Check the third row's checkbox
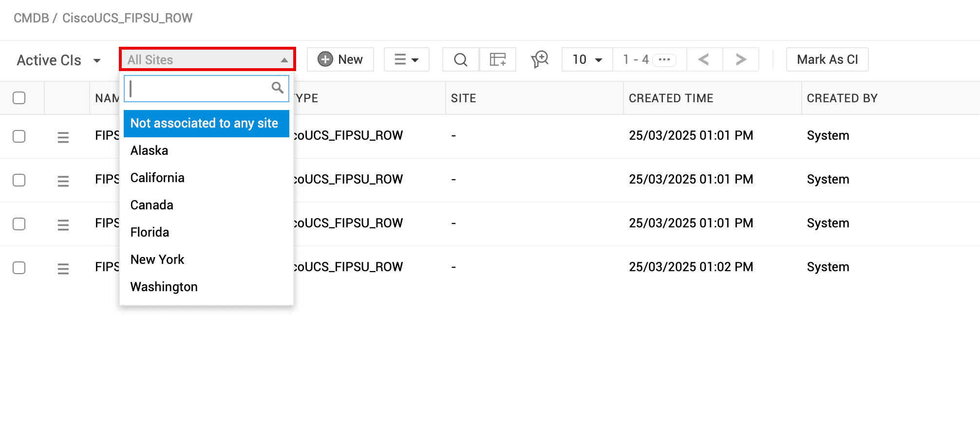This screenshot has width=980, height=444. [19, 224]
